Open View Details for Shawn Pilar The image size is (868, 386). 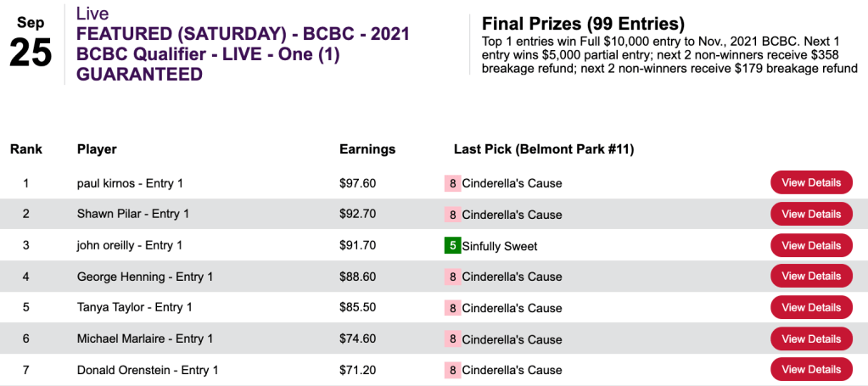coord(811,215)
